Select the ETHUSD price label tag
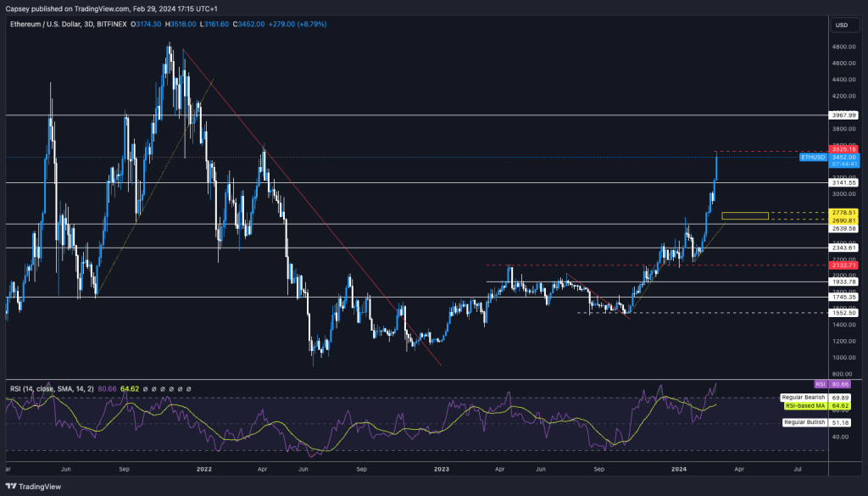 (813, 157)
